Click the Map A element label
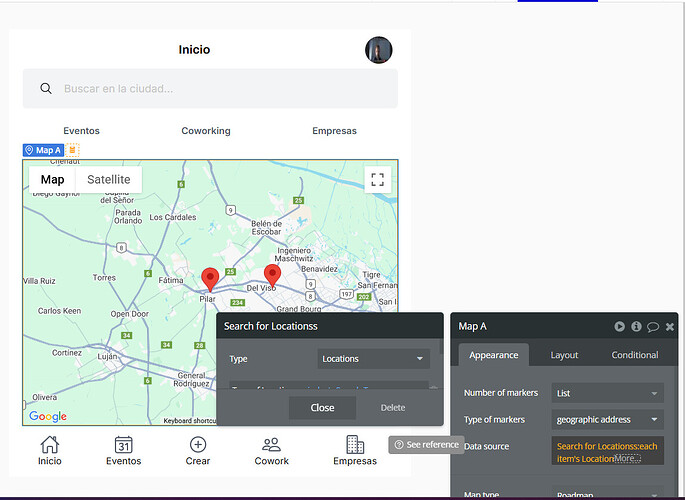 43,150
